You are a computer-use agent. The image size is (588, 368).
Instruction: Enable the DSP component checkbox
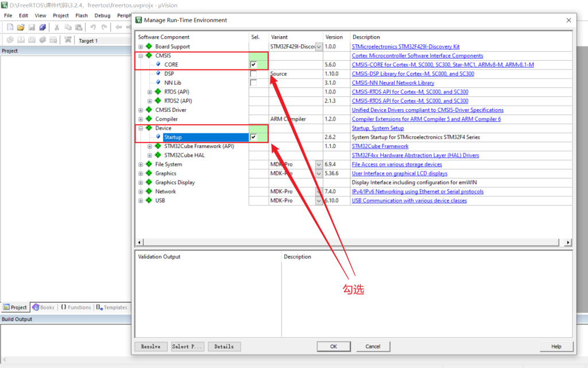coord(253,74)
